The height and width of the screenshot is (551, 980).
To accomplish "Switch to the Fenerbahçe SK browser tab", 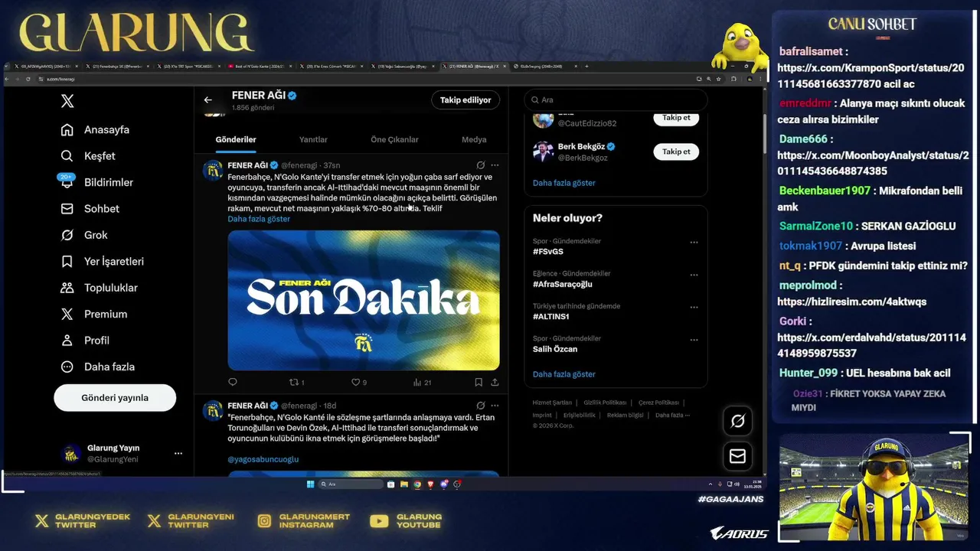I will coord(119,67).
